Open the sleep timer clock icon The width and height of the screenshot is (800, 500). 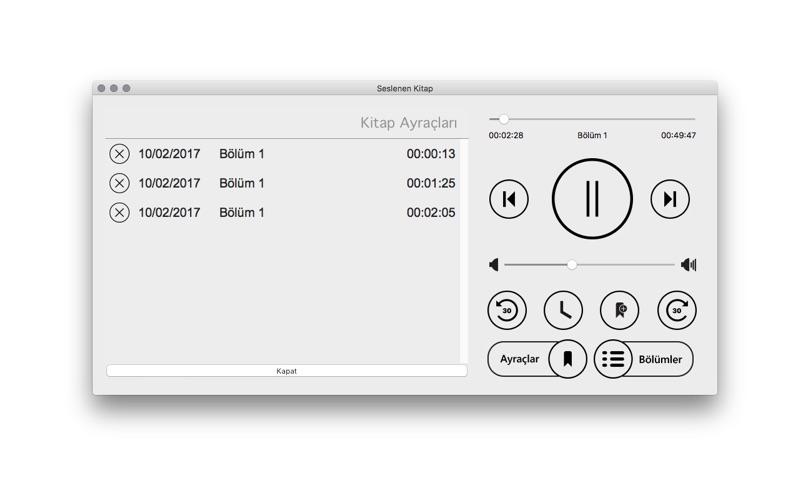tap(563, 310)
